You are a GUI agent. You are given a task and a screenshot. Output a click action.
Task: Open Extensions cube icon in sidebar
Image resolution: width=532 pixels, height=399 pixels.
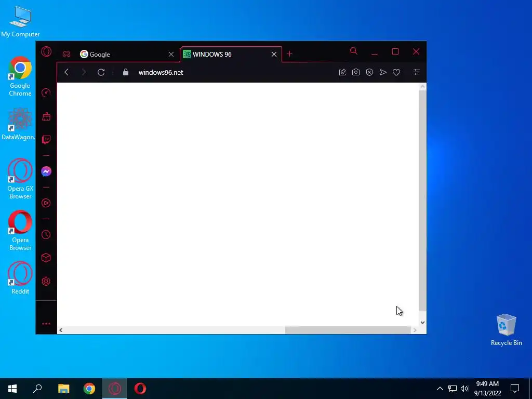tap(46, 258)
